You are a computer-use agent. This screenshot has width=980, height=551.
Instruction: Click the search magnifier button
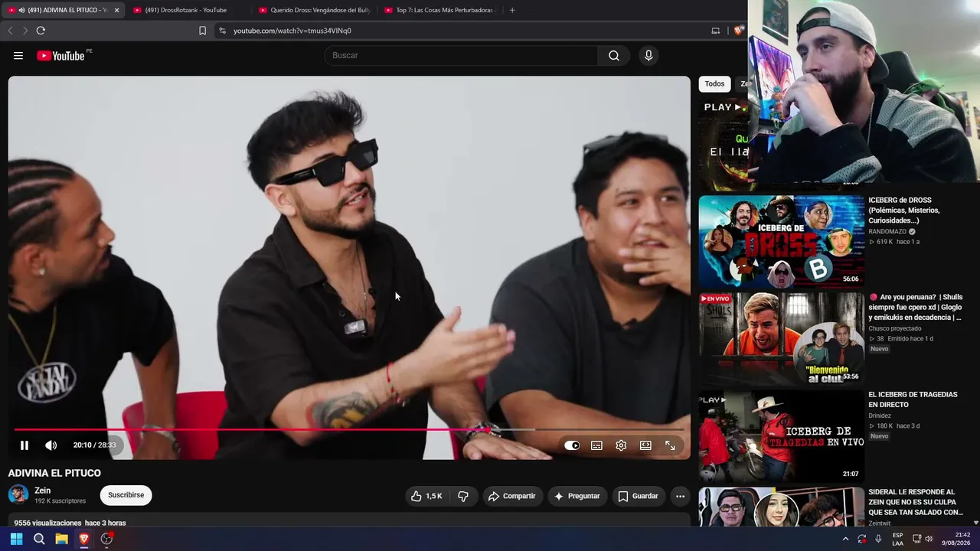pos(614,56)
